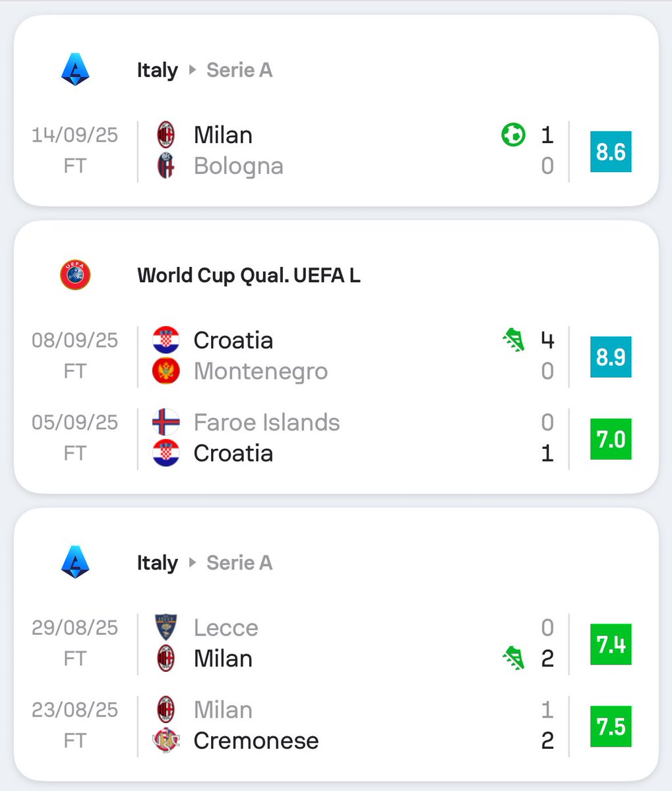Click the Serie A league logo in top card
672x791 pixels.
(x=75, y=70)
